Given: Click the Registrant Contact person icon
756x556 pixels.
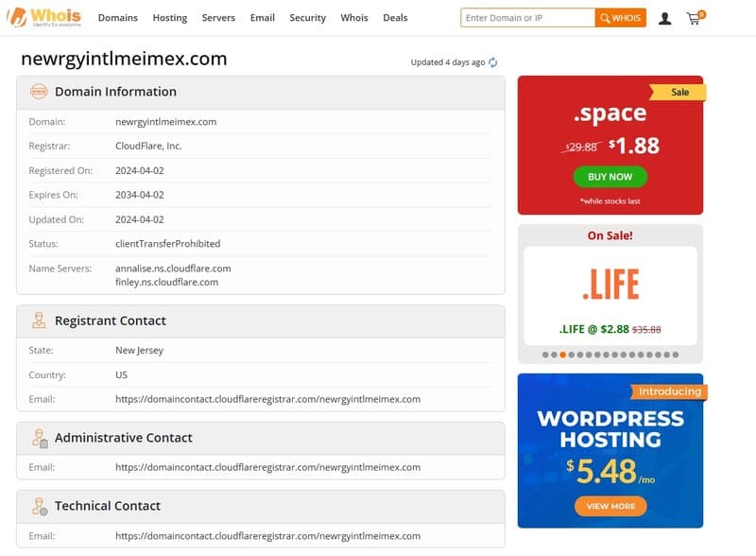Looking at the screenshot, I should [x=39, y=321].
